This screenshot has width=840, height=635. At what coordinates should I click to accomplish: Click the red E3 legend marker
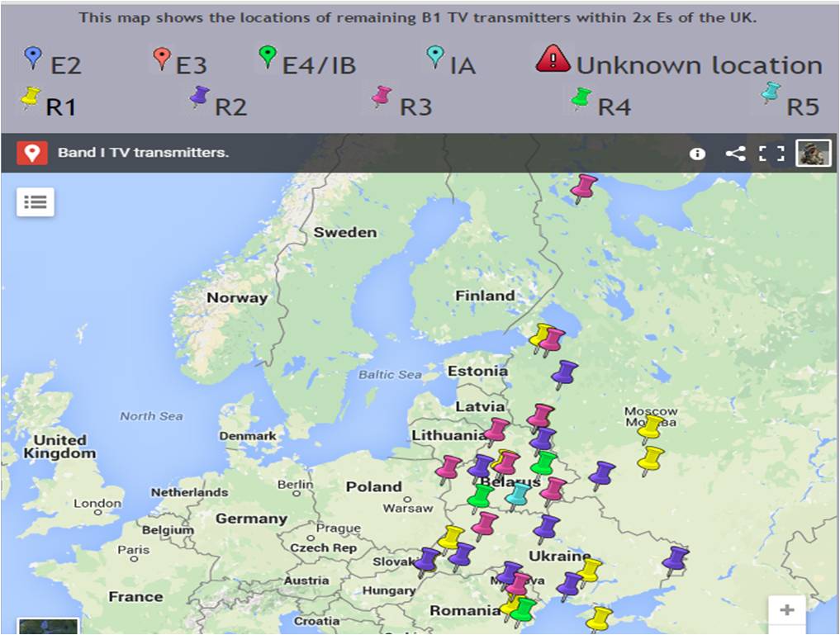[162, 59]
